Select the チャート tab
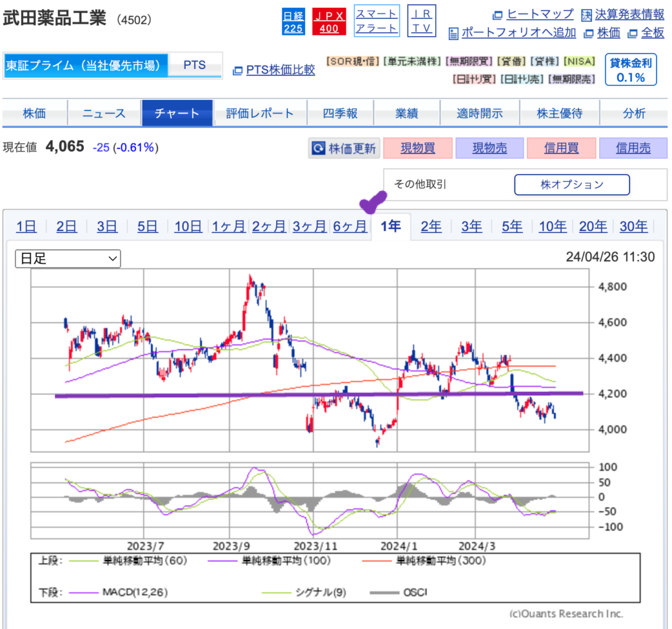672x629 pixels. [x=177, y=113]
